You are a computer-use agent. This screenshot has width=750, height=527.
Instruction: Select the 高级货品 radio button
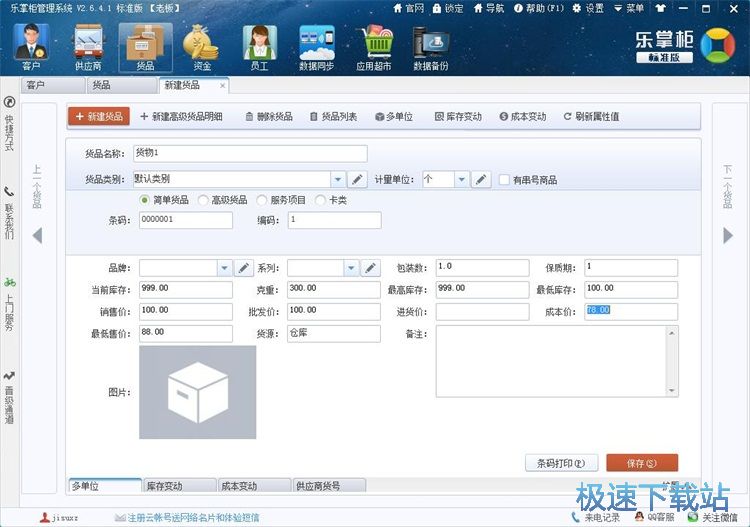point(203,200)
